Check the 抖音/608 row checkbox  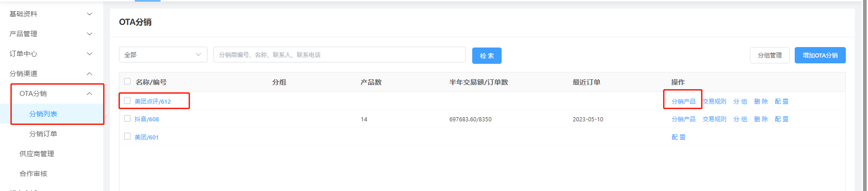coord(128,119)
